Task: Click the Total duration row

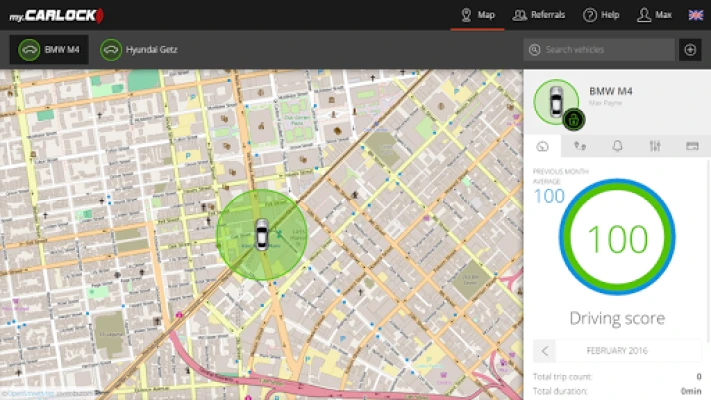Action: [617, 391]
